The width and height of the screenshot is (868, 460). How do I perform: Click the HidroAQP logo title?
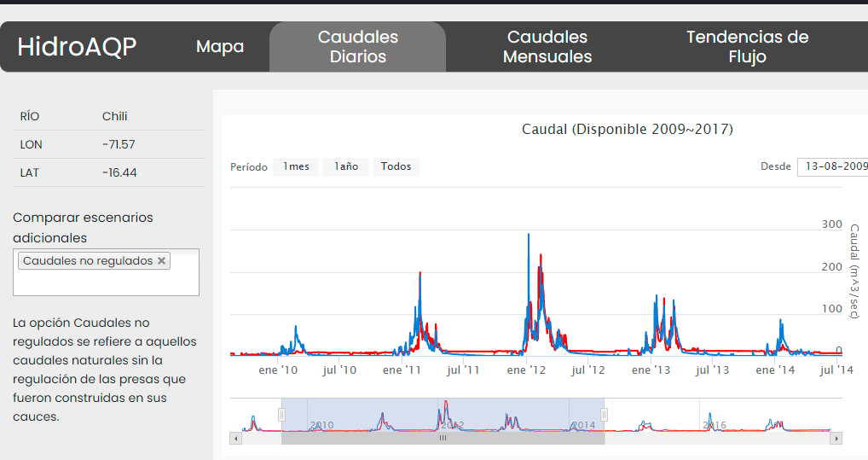click(x=77, y=47)
